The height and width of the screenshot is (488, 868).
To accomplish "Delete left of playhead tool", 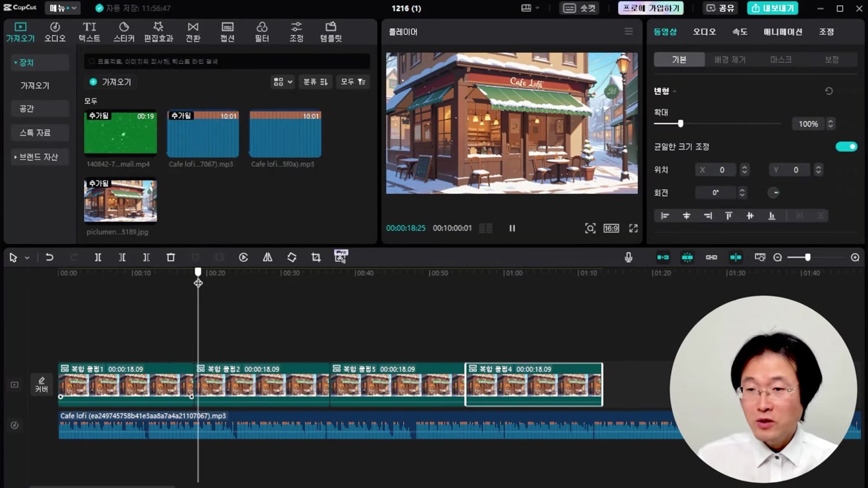I will click(x=122, y=258).
